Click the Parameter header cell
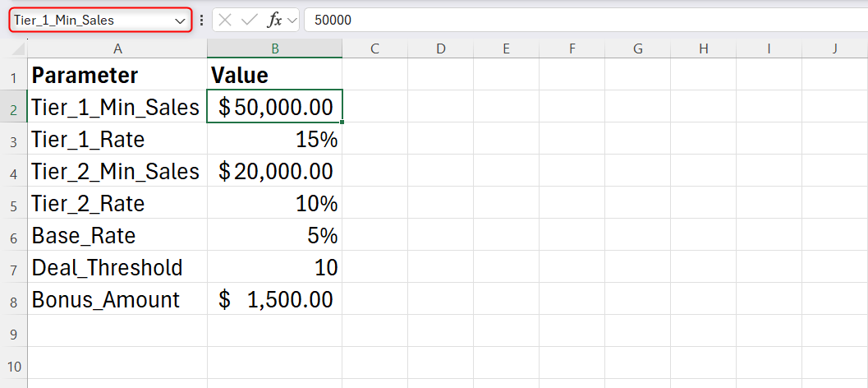The width and height of the screenshot is (868, 388). coord(117,74)
